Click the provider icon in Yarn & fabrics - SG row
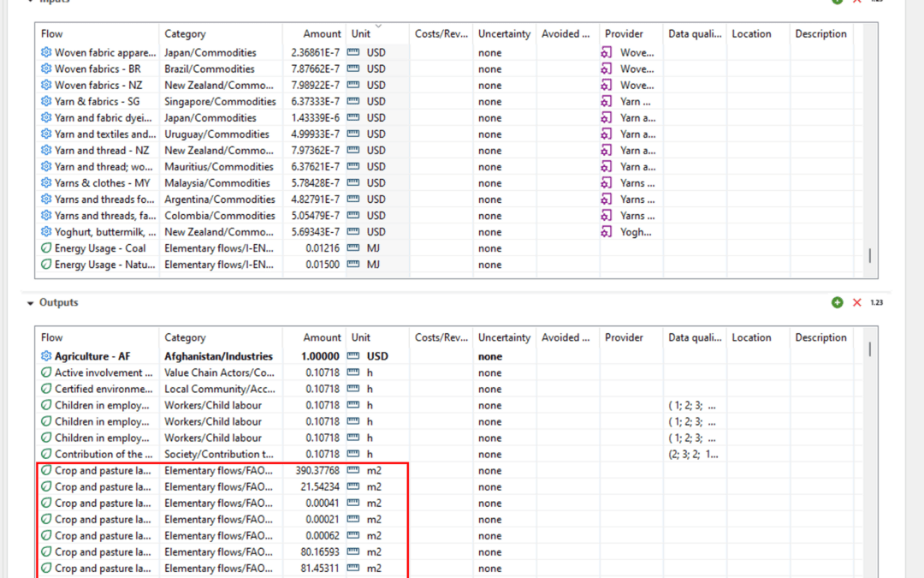The height and width of the screenshot is (578, 924). [607, 102]
